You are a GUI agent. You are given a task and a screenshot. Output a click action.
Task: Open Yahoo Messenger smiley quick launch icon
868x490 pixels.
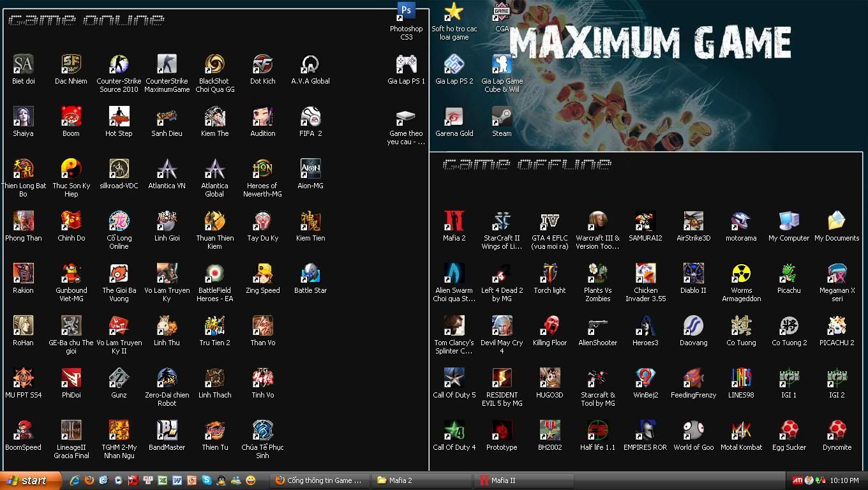[251, 480]
